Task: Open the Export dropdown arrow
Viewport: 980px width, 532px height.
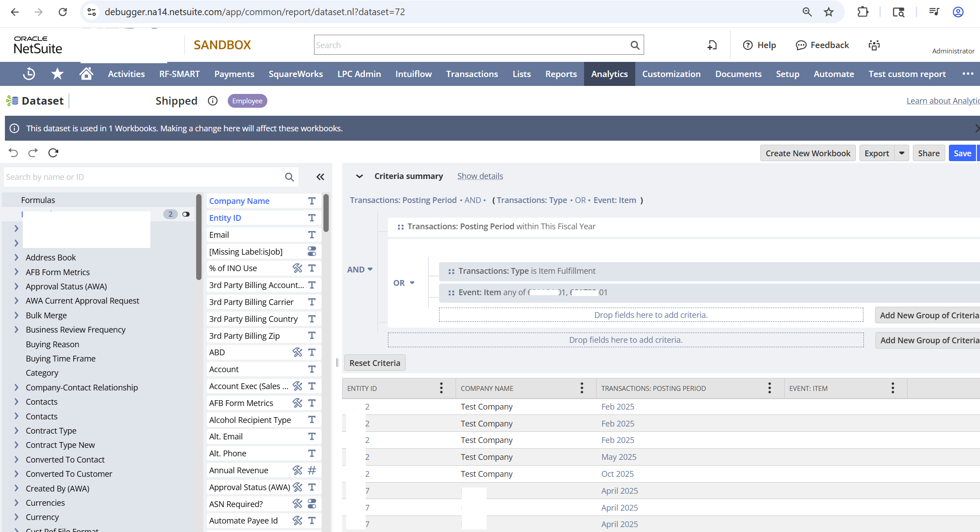Action: coord(902,153)
